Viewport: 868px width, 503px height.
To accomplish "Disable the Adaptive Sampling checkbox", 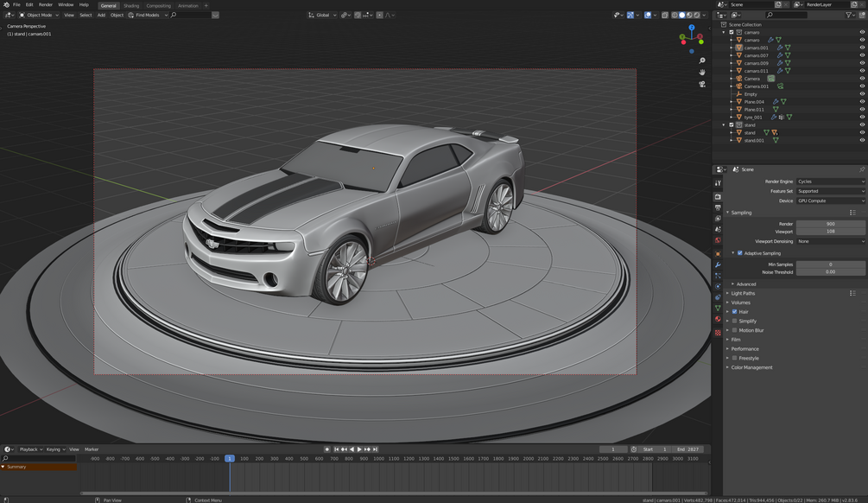I will [x=740, y=253].
